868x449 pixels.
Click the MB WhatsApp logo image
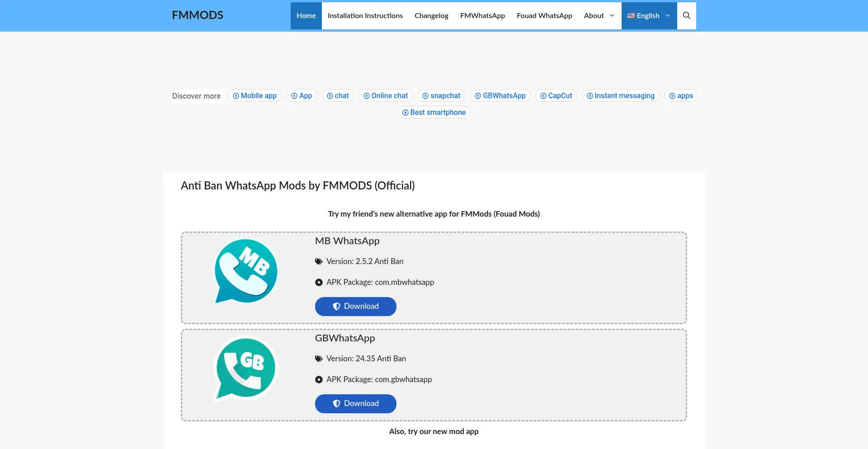246,271
